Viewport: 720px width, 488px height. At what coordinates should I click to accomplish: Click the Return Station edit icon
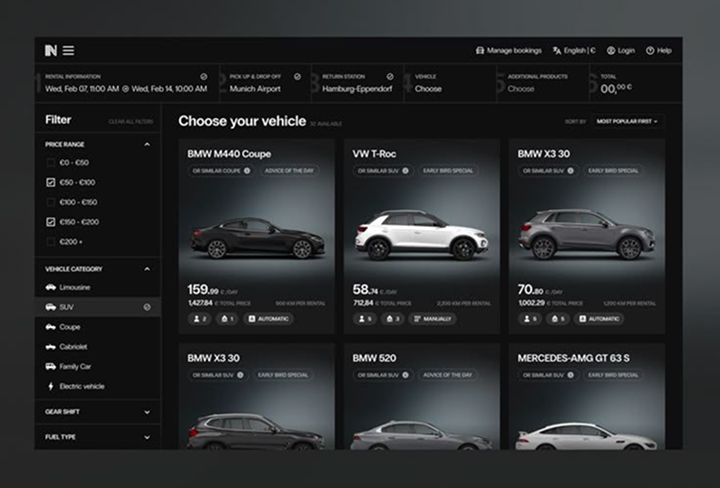coord(390,77)
